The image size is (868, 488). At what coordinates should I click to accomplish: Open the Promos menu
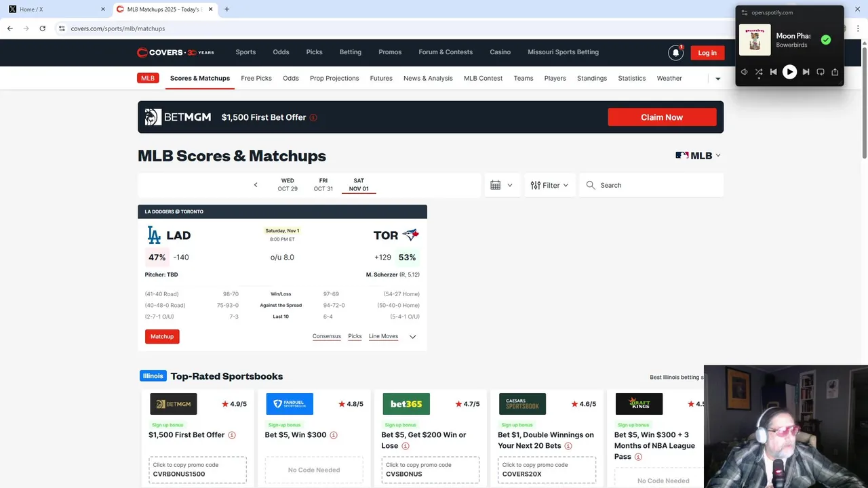(x=390, y=52)
